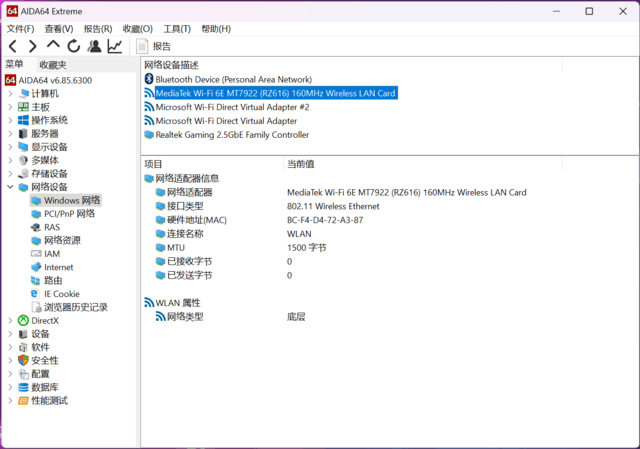Image resolution: width=640 pixels, height=449 pixels.
Task: Select MediaTek Wi-Fi 6E MT7922 device row
Action: (276, 93)
